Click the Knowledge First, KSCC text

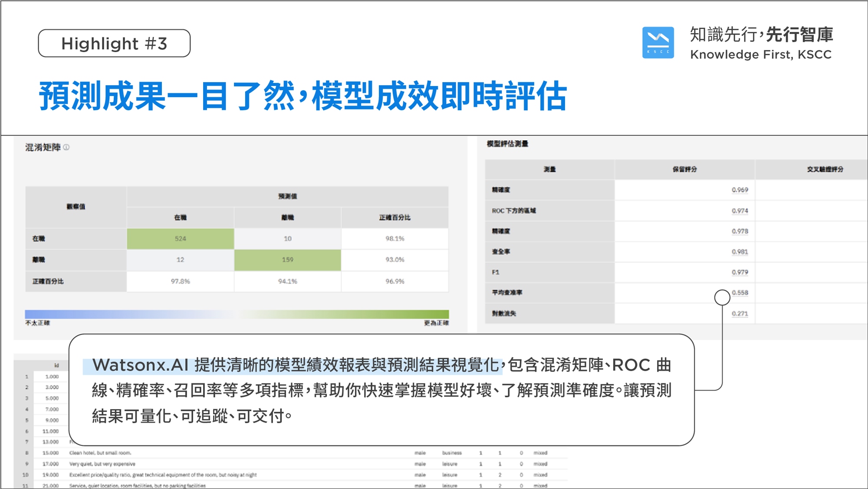pyautogui.click(x=760, y=55)
